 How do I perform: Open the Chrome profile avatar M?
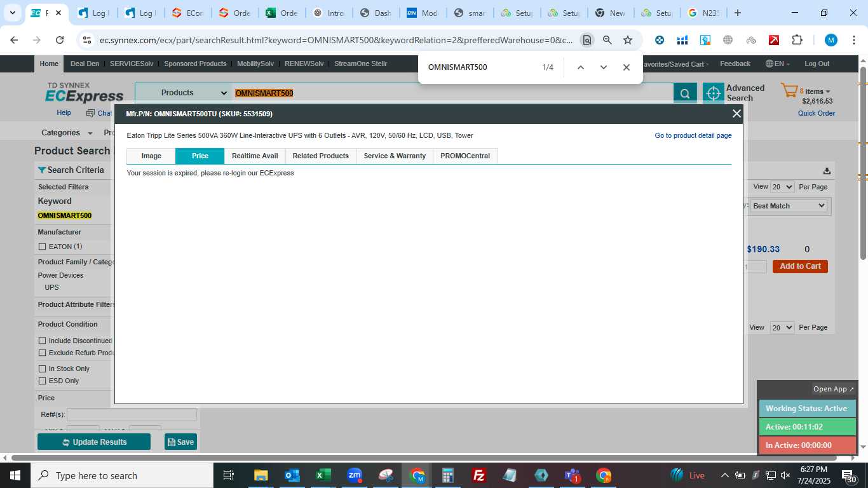coord(831,40)
